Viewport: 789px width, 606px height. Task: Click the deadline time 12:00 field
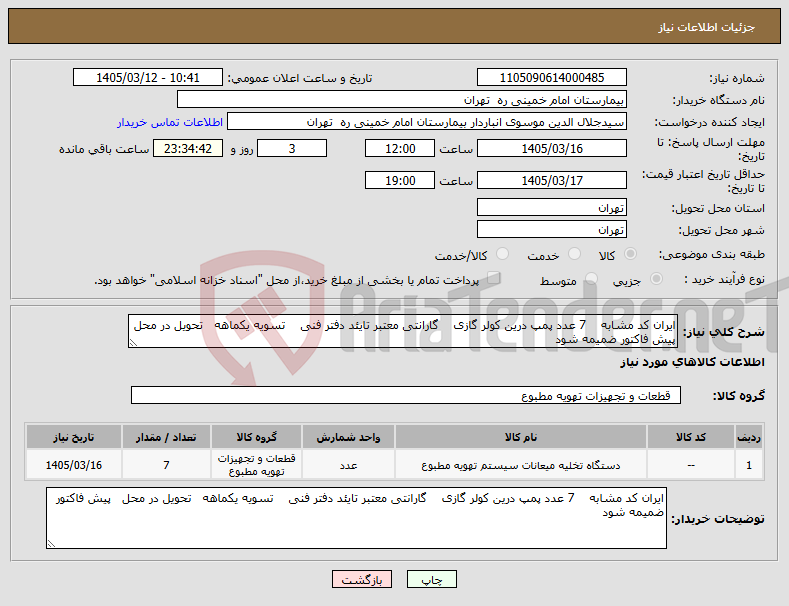[x=400, y=148]
